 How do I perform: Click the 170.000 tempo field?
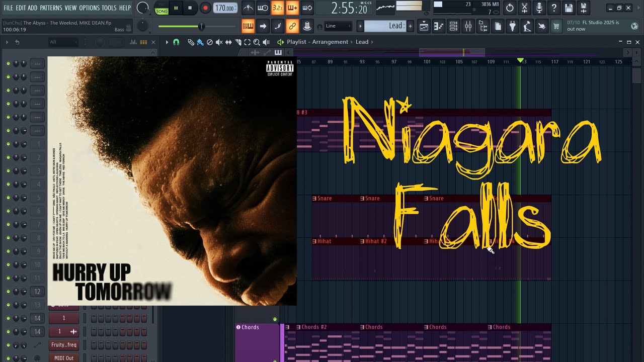point(226,8)
